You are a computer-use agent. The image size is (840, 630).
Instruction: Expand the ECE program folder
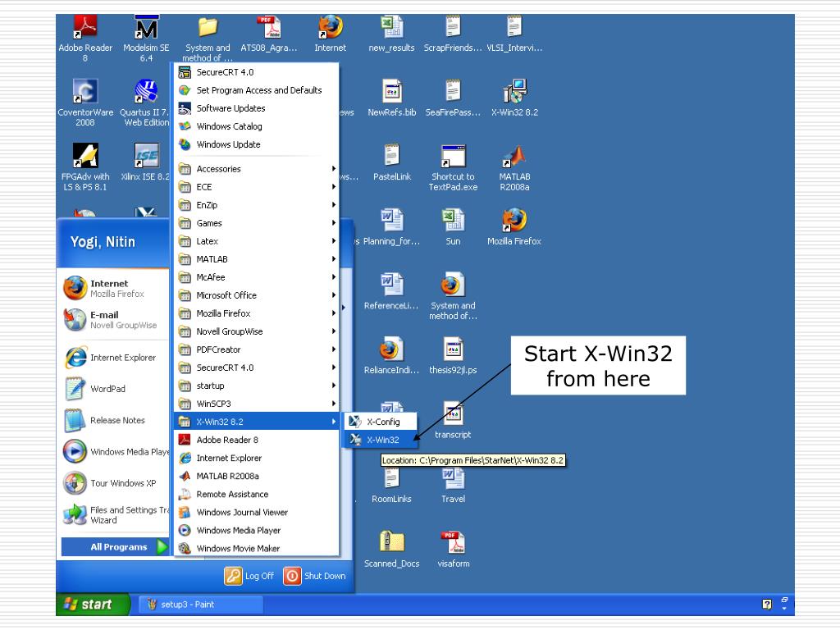(257, 187)
